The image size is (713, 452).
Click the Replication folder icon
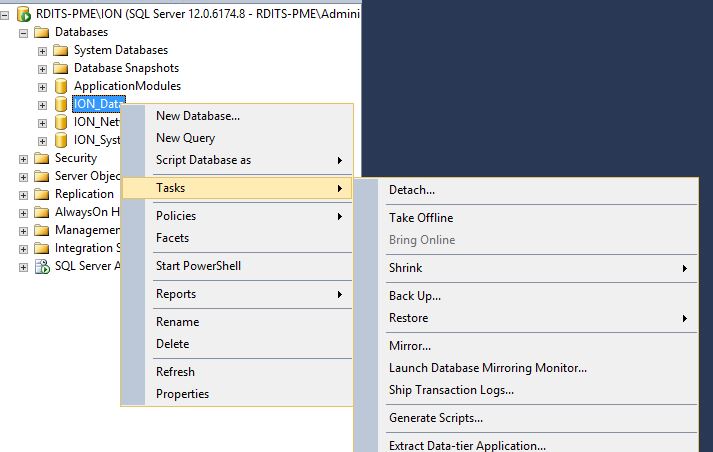click(42, 194)
